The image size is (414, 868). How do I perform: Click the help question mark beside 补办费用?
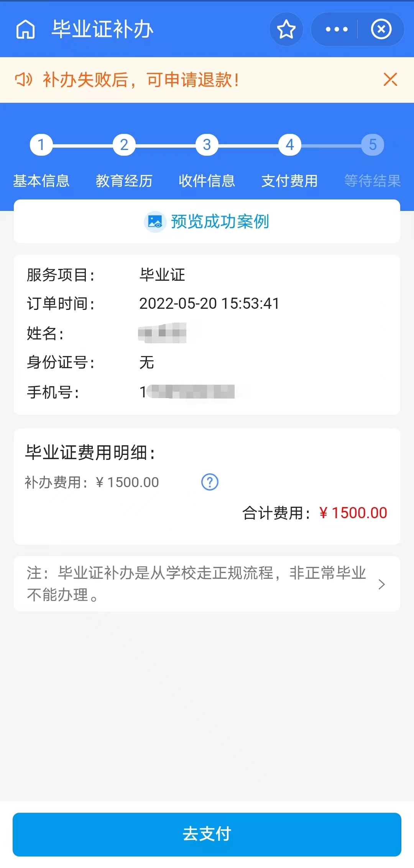click(210, 482)
